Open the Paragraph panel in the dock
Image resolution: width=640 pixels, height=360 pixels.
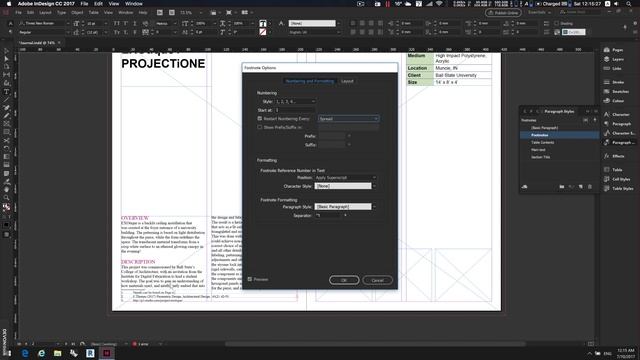click(617, 124)
